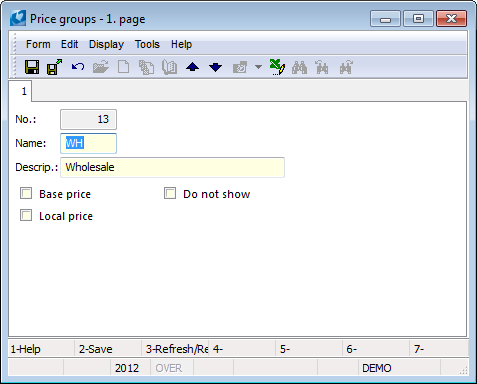Click the Save and close icon

54,67
